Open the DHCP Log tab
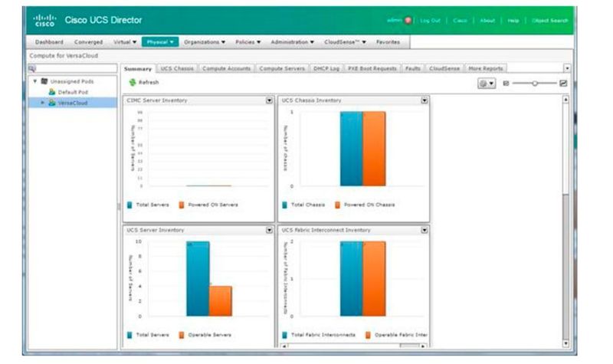This screenshot has height=364, width=613. [326, 68]
